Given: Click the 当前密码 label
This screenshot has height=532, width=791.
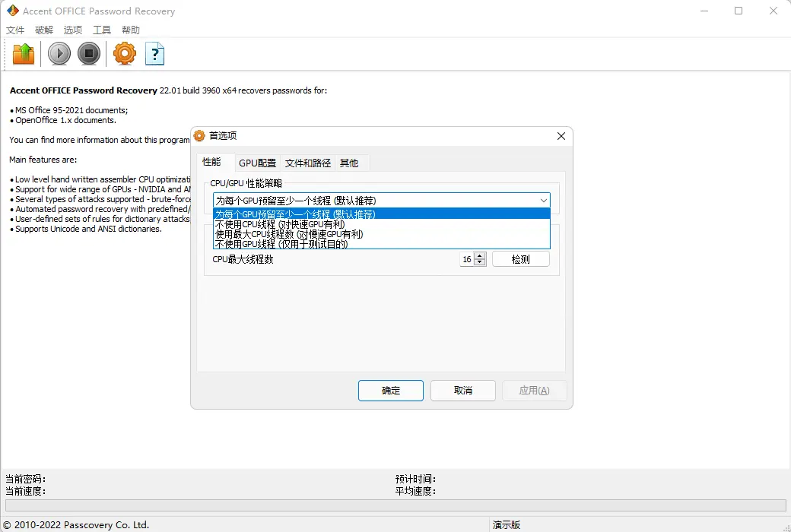Looking at the screenshot, I should (26, 479).
